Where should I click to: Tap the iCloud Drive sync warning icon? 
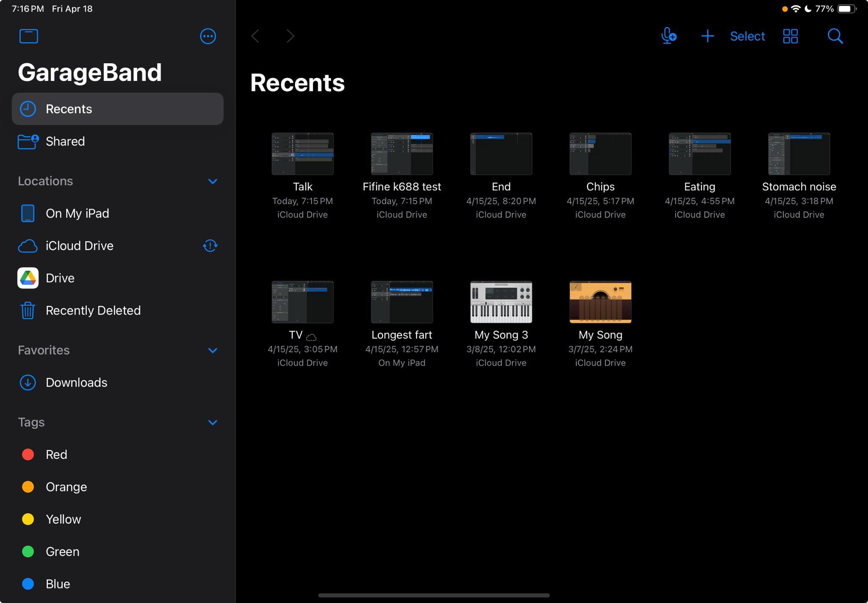coord(210,246)
